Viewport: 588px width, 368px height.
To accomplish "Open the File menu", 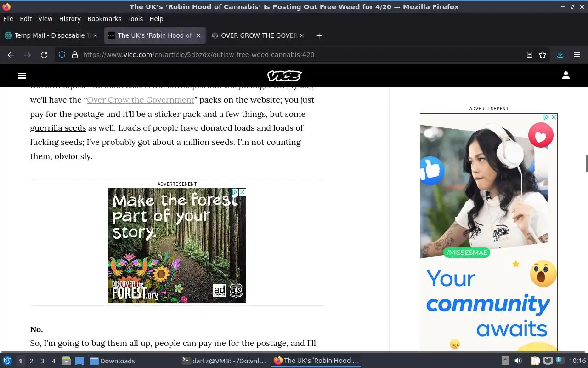I will click(8, 19).
